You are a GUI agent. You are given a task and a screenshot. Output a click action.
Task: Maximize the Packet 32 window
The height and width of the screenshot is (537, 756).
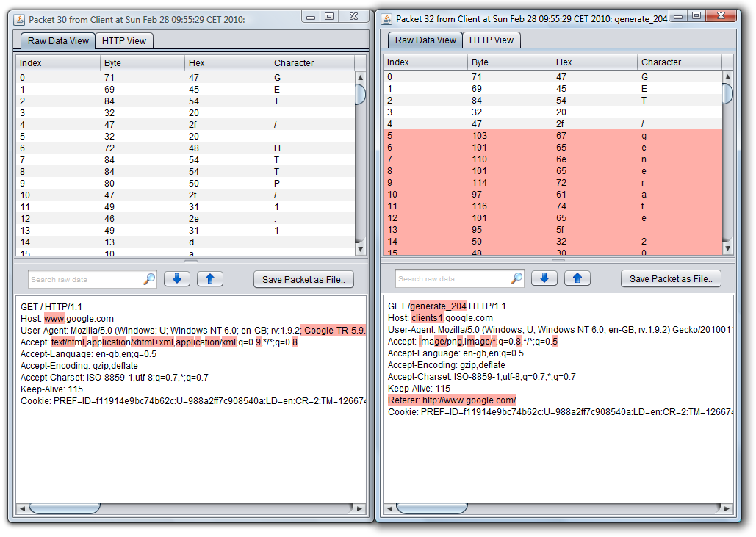[696, 16]
